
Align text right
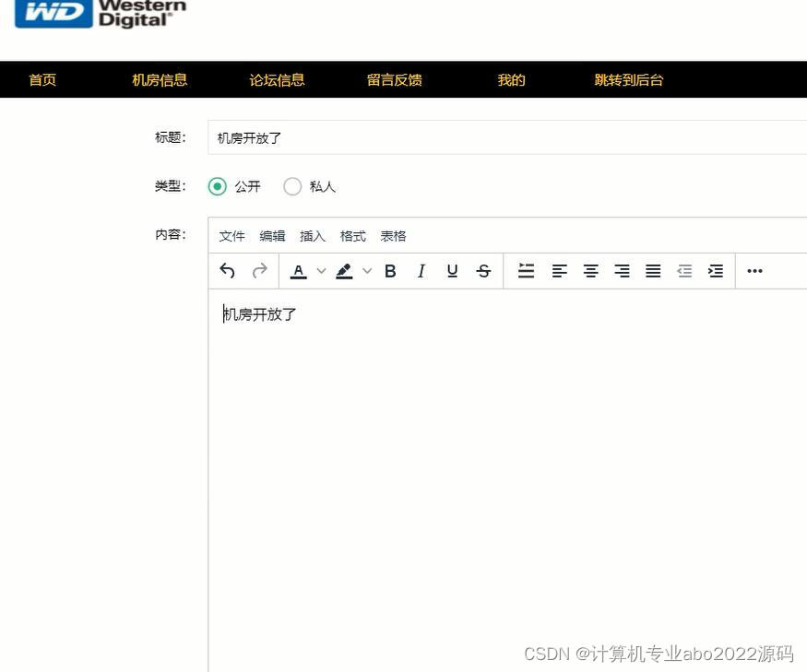pos(622,271)
